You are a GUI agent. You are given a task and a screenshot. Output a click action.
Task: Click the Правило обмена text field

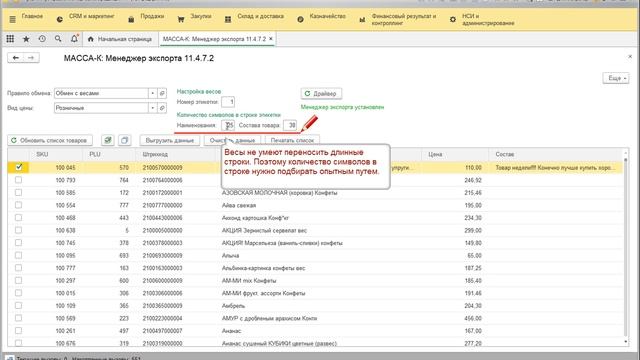pos(101,93)
